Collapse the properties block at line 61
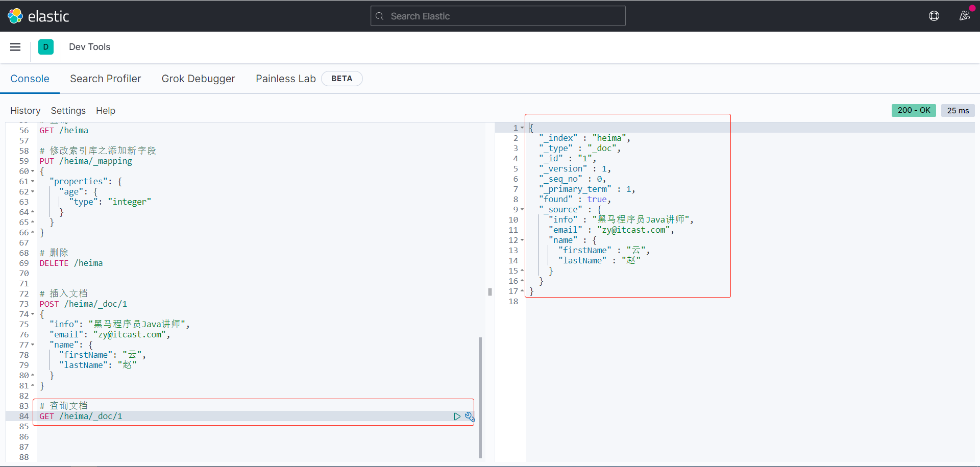Screen dimensions: 980x467 tap(33, 182)
